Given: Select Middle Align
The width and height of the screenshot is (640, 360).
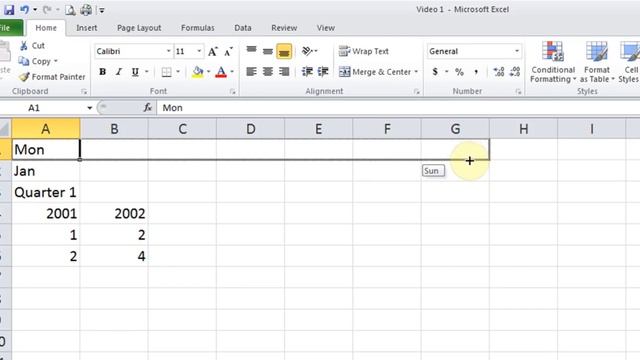Looking at the screenshot, I should click(268, 51).
